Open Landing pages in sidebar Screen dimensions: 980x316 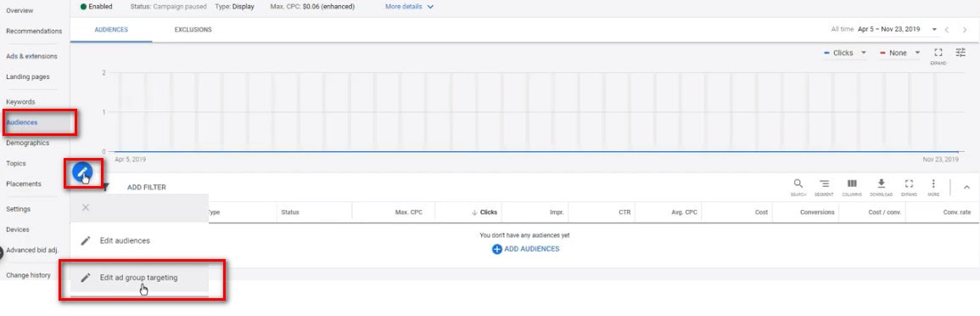(x=27, y=77)
